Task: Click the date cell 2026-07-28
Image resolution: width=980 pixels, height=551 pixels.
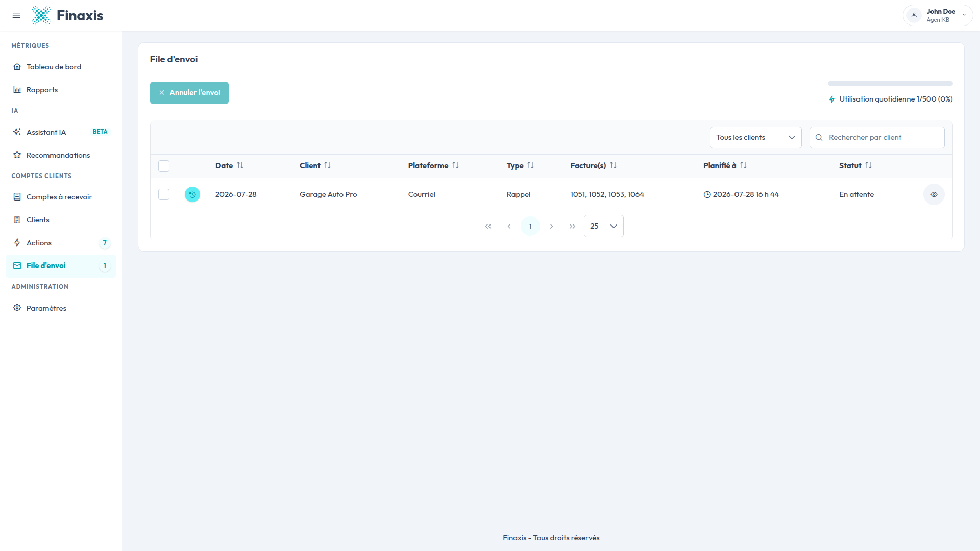Action: tap(236, 194)
